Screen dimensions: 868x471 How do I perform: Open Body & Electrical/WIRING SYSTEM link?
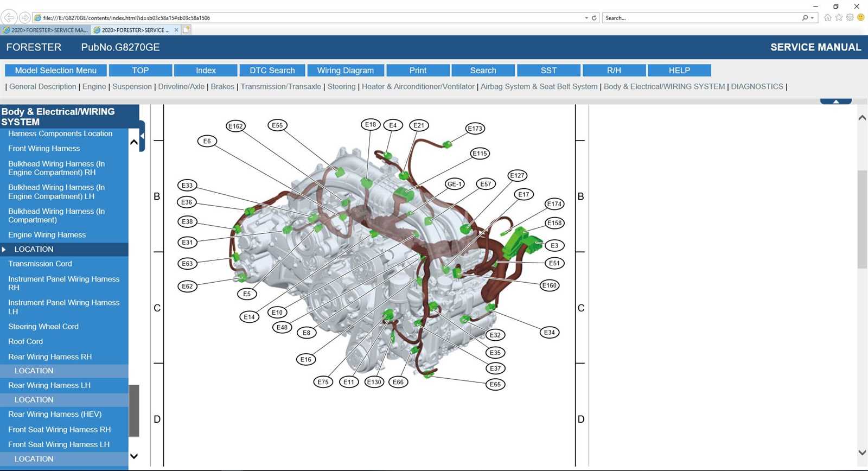(x=664, y=87)
